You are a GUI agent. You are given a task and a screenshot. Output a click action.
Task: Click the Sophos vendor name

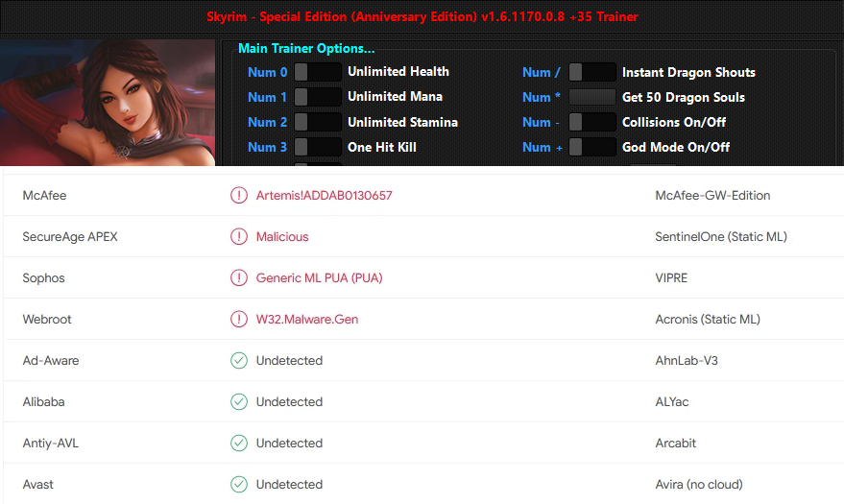click(x=43, y=278)
